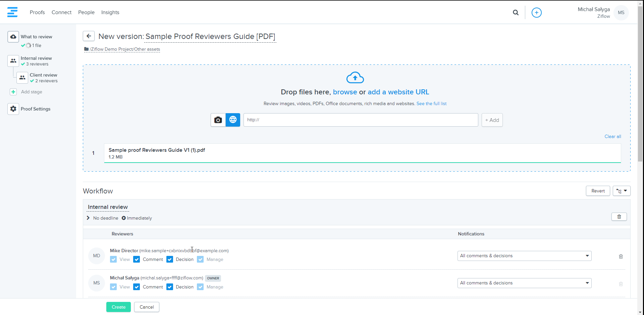Click the green Create button
This screenshot has width=644, height=315.
click(118, 307)
